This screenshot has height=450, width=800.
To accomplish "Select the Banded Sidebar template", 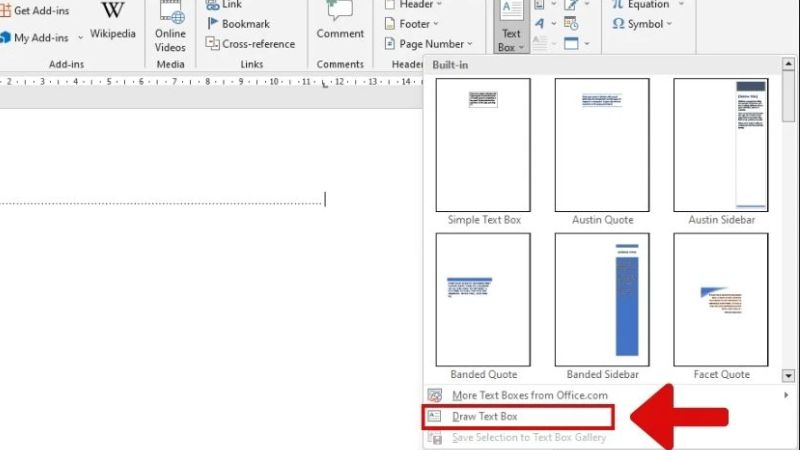I will click(x=602, y=300).
